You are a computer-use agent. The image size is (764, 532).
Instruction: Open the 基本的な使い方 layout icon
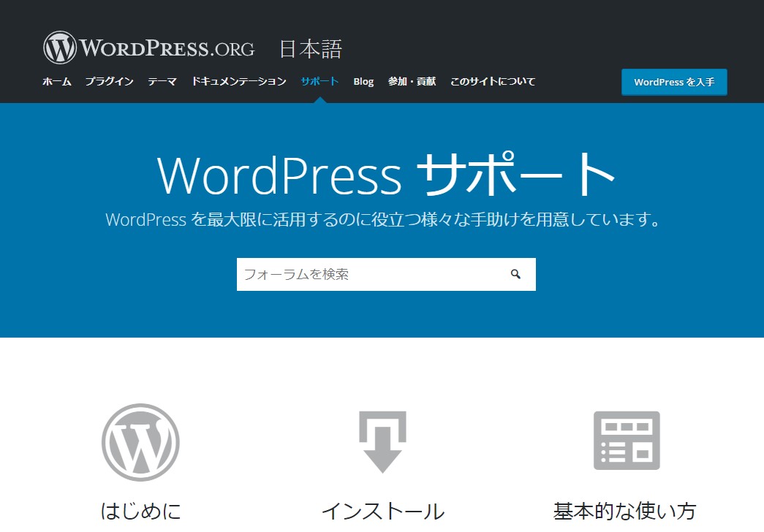(627, 441)
